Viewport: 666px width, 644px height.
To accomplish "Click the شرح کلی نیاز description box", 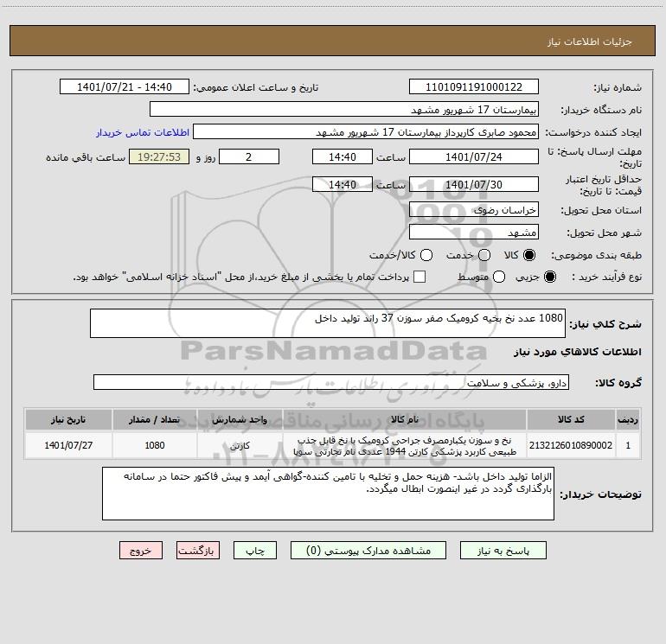I will click(328, 323).
